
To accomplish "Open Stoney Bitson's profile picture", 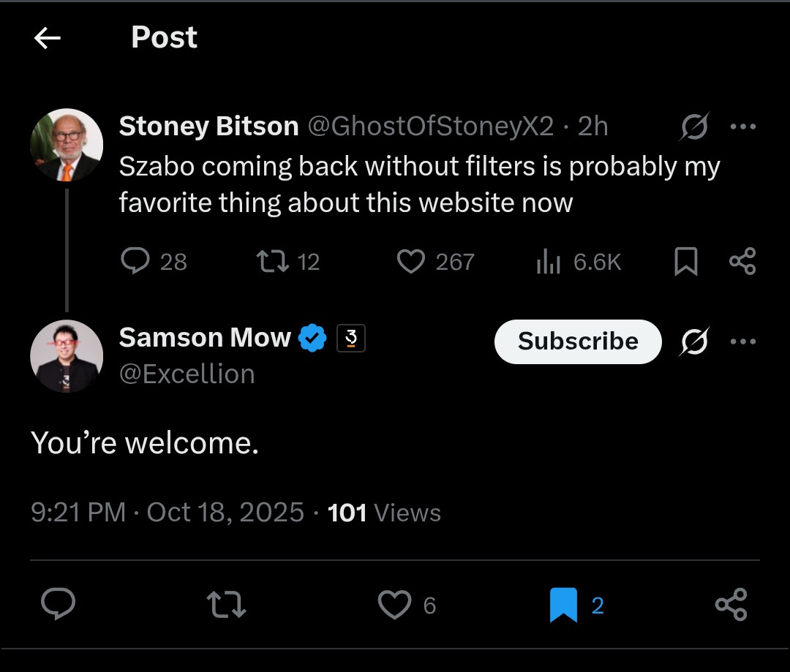I will 67,145.
